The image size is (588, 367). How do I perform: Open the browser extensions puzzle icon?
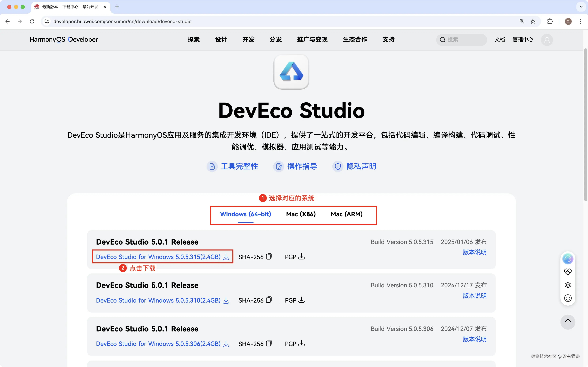550,21
